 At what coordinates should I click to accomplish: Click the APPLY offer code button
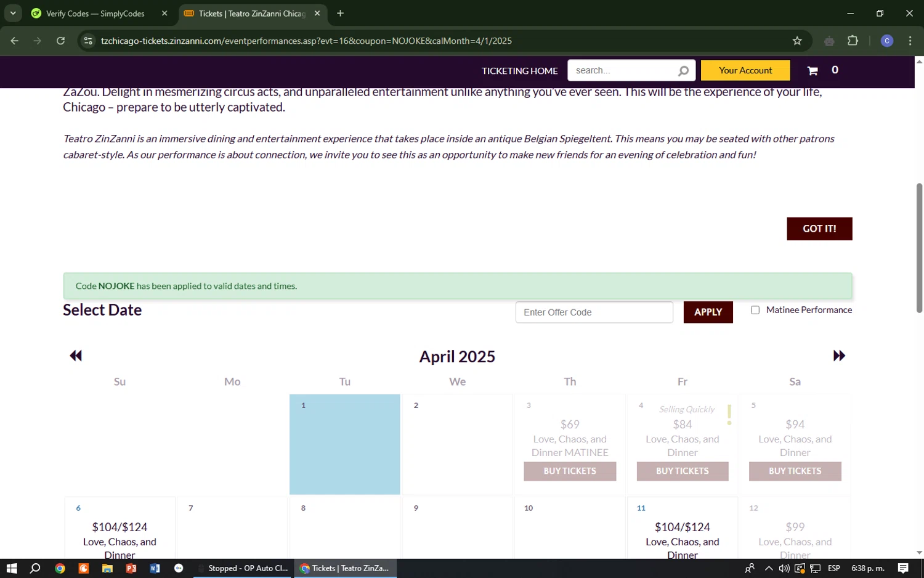708,312
